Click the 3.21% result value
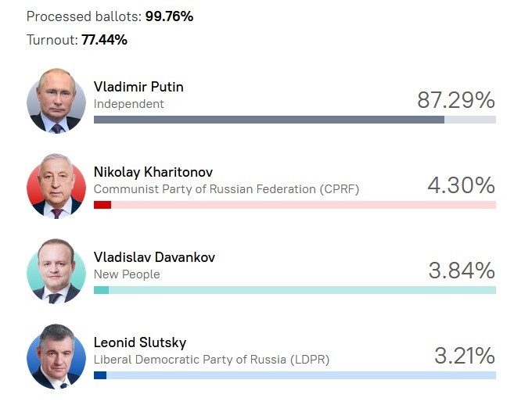Screen dimensions: 532x405 click(x=465, y=356)
